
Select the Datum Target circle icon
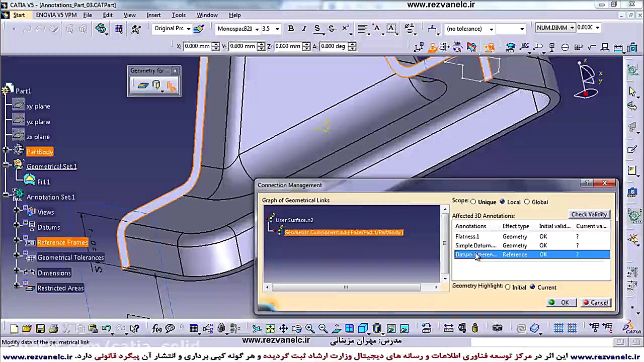coord(565,47)
